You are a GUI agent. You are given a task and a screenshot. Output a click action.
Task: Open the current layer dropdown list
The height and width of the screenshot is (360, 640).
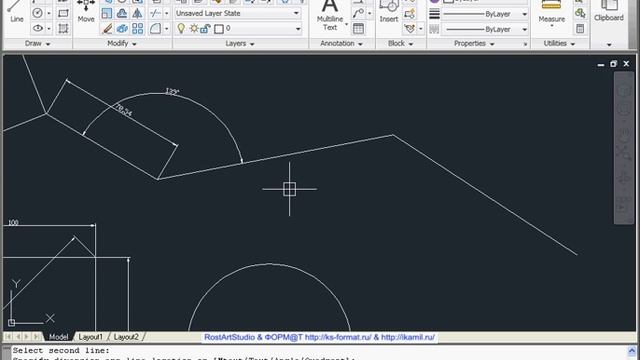[298, 29]
